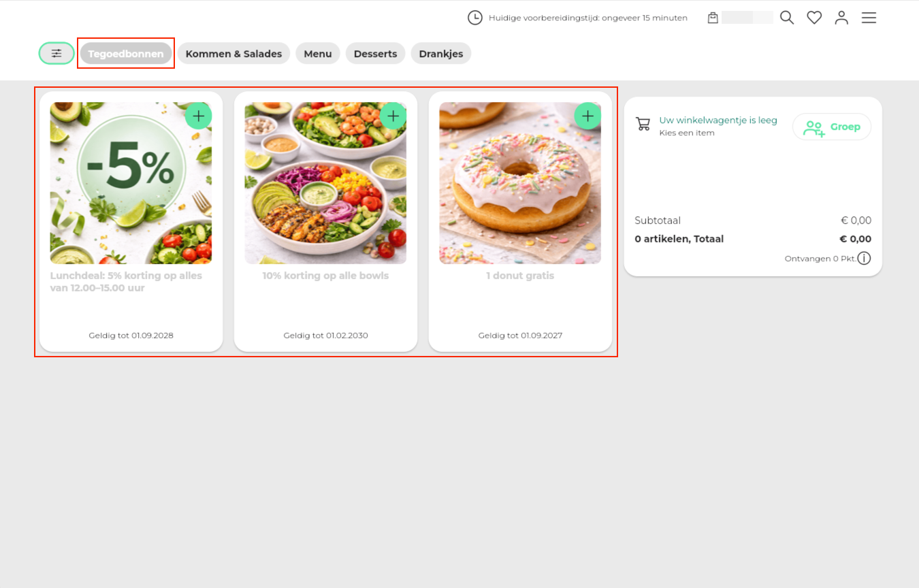The image size is (919, 588).
Task: Click the shopping bag icon in header
Action: (x=713, y=18)
